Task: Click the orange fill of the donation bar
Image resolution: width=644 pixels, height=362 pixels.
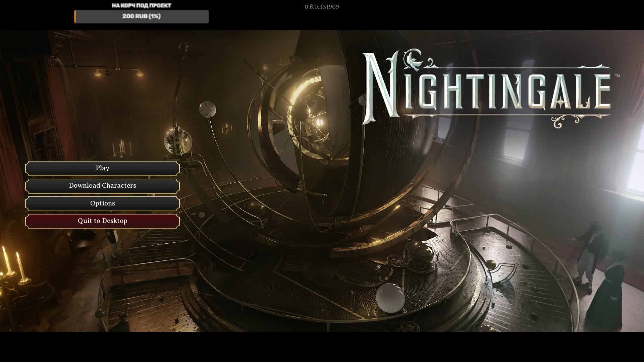Action: pos(74,16)
